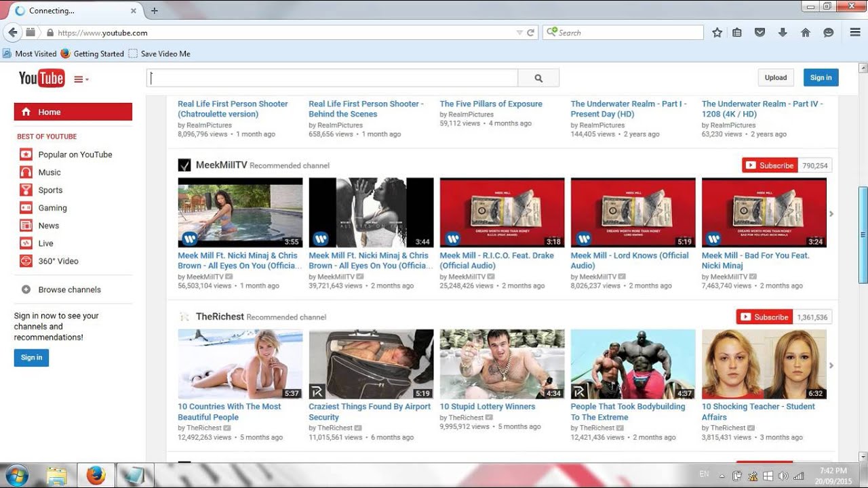Click the Firefox Home icon

coord(806,33)
